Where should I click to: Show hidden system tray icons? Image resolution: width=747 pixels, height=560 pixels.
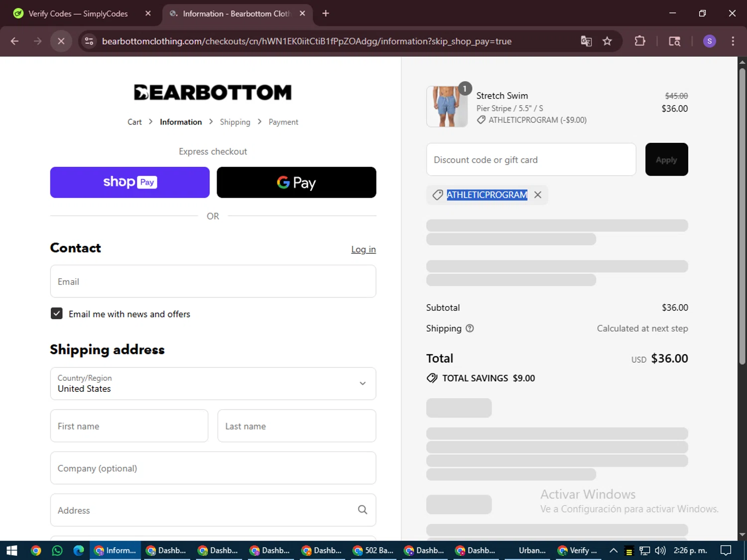614,551
